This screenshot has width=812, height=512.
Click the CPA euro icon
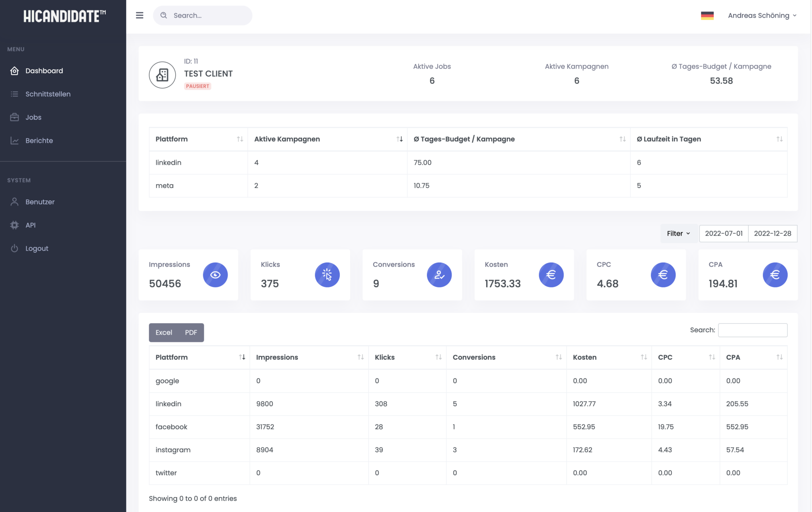pyautogui.click(x=775, y=275)
